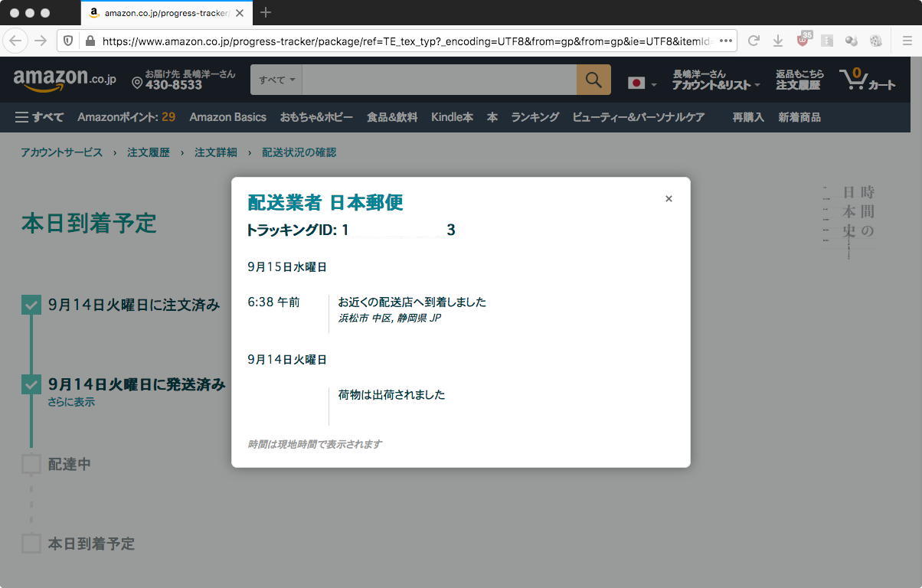
Task: Open the hamburger すべて menu
Action: coord(40,117)
